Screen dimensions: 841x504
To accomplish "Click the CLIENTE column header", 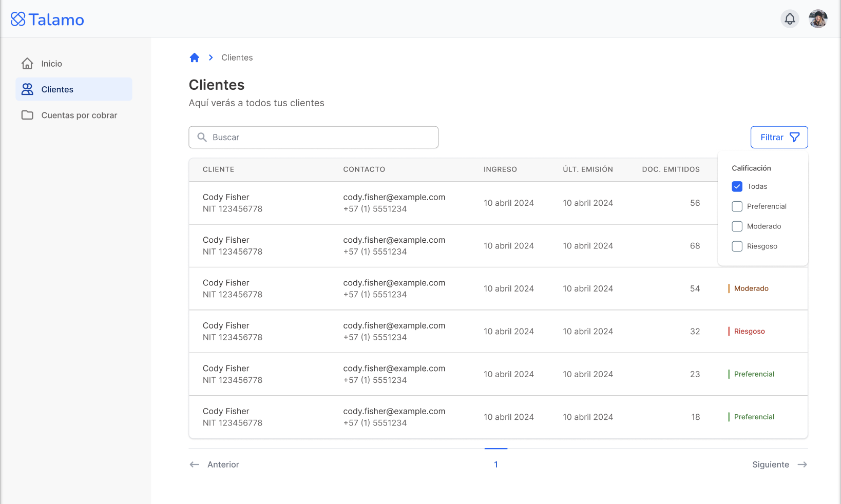I will pyautogui.click(x=218, y=169).
